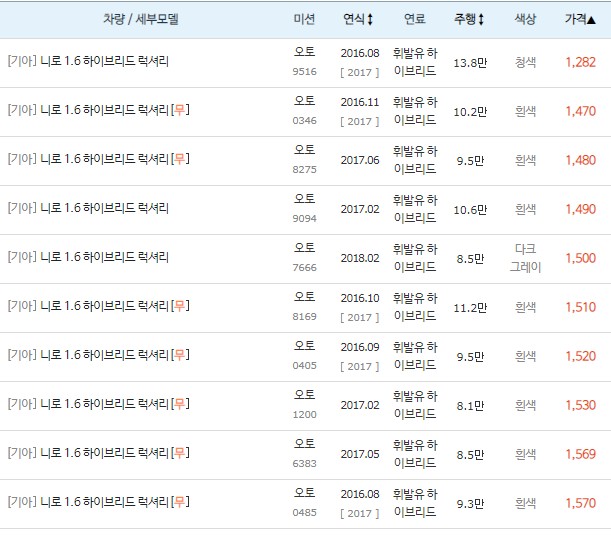611x535 pixels.
Task: Click the year value 2016.11
Action: pyautogui.click(x=360, y=102)
